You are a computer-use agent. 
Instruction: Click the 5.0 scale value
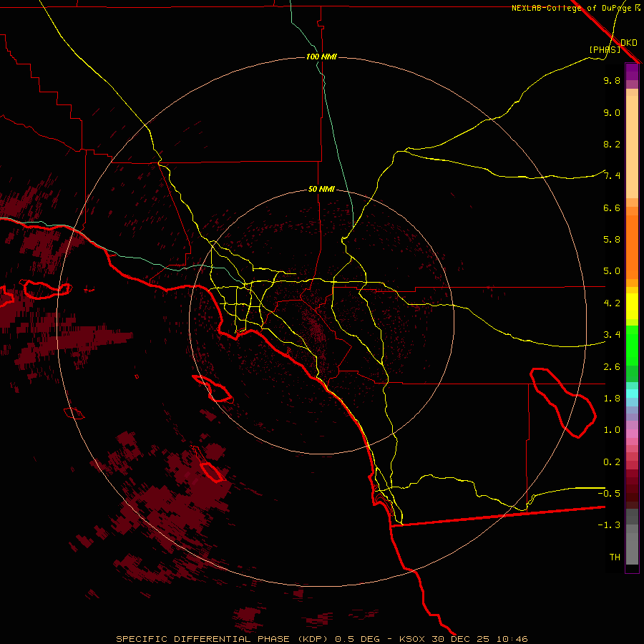tap(612, 271)
